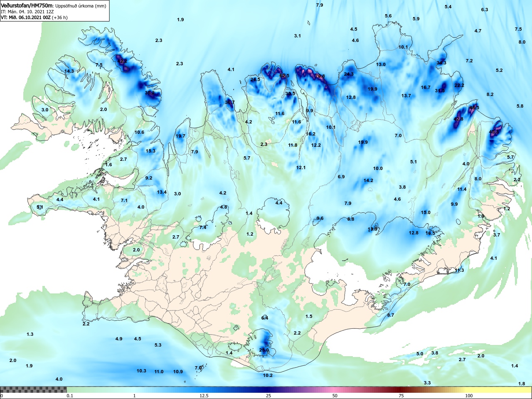Click the 19.7 precipitation value
The height and width of the screenshot is (399, 532).
click(x=180, y=136)
